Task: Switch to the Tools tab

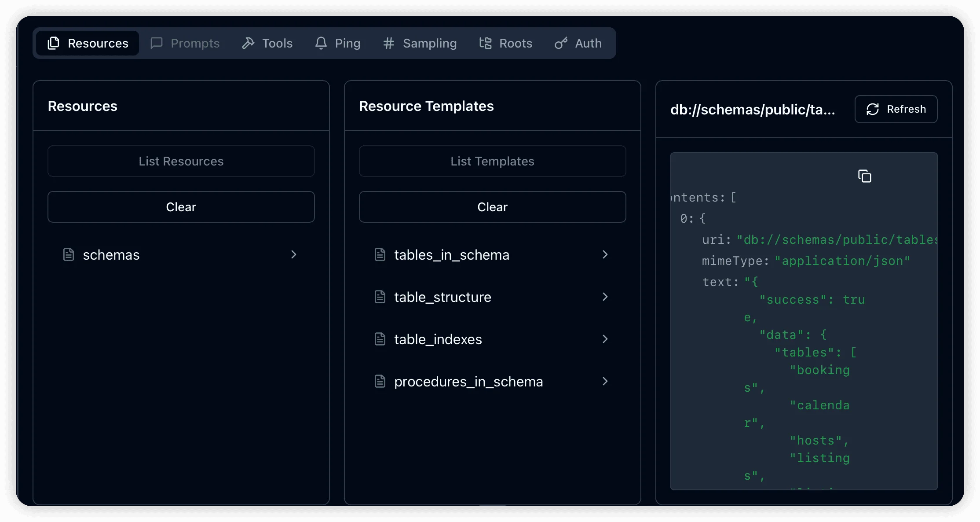Action: [267, 43]
